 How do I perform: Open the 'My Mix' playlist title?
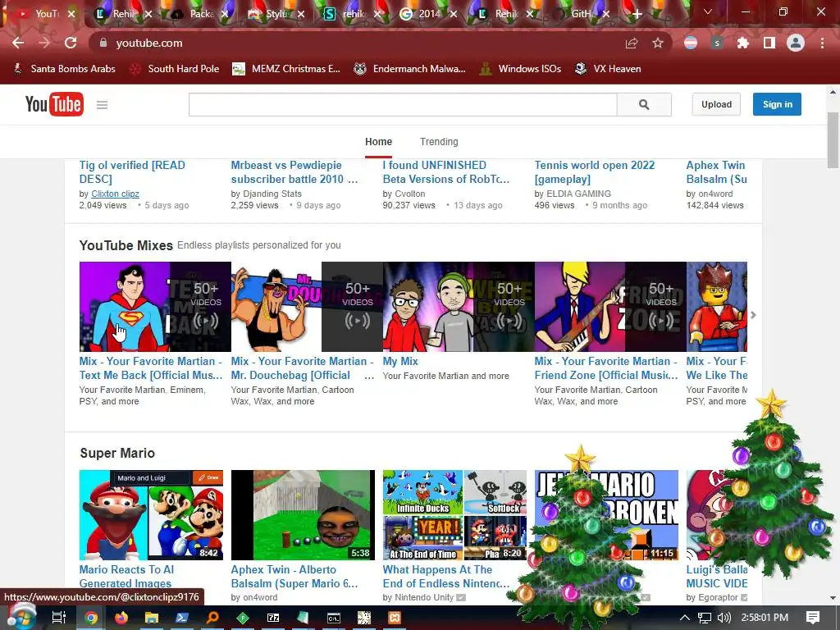coord(400,362)
